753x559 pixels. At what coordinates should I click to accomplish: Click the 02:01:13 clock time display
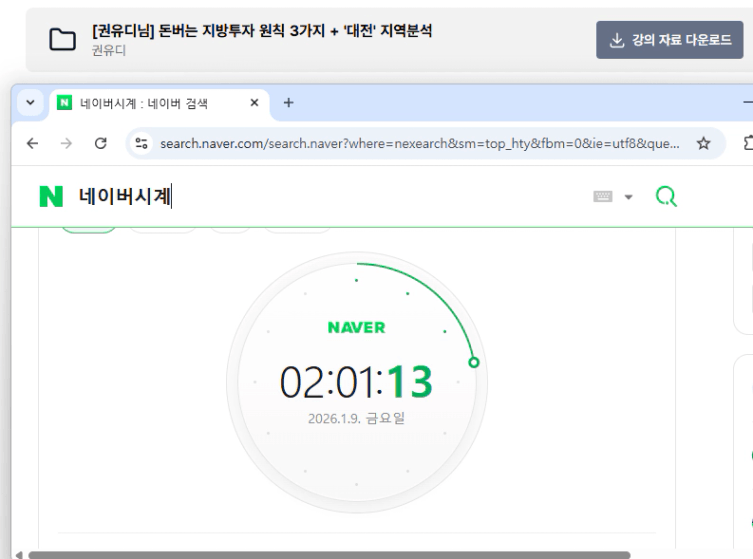pyautogui.click(x=356, y=382)
